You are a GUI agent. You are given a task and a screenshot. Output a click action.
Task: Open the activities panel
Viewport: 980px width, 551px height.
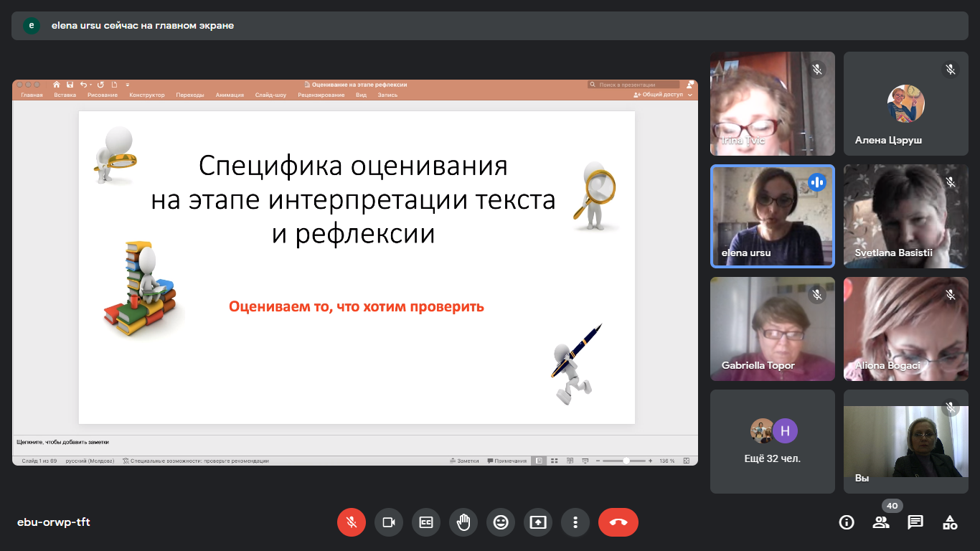click(950, 522)
